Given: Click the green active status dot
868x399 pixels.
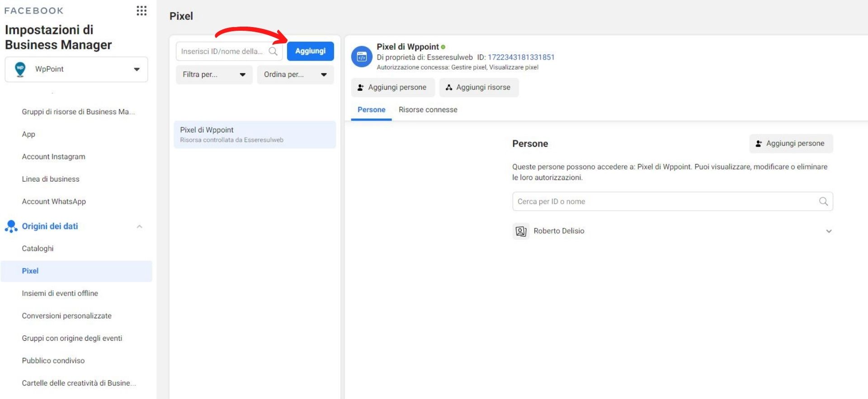Looking at the screenshot, I should [443, 47].
